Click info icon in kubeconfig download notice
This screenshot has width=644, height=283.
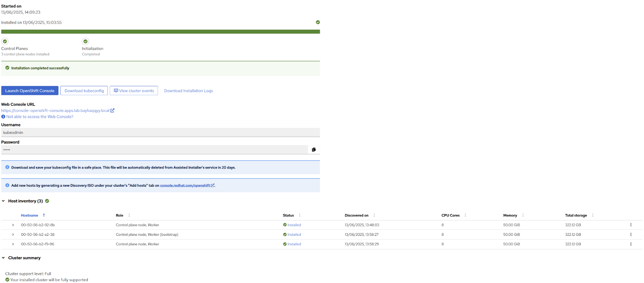7,167
